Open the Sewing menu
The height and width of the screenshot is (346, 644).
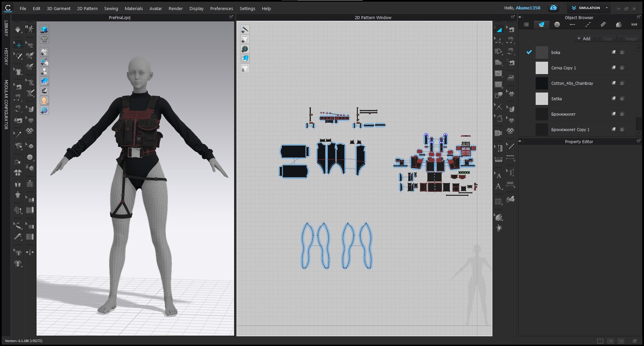[x=111, y=8]
